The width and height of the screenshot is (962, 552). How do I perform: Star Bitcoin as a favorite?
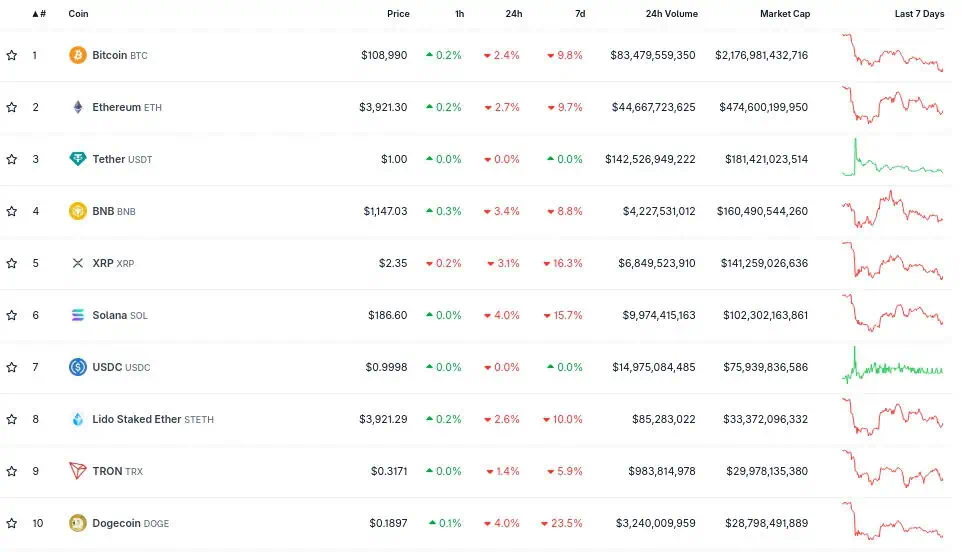point(12,55)
